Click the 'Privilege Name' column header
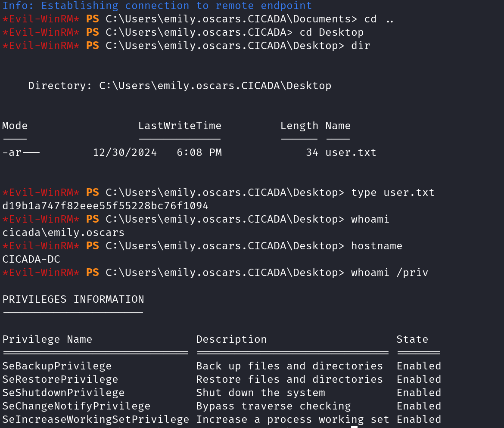Viewport: 504px width, 428px height. [x=47, y=339]
